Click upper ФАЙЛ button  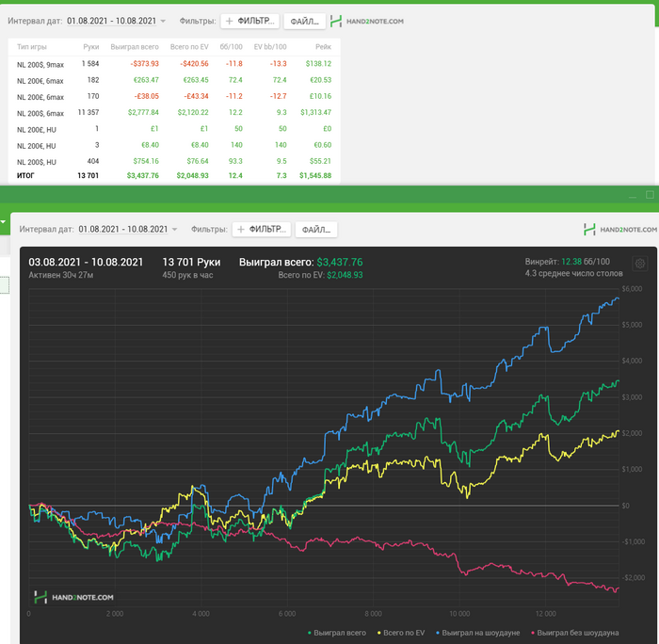tap(305, 21)
